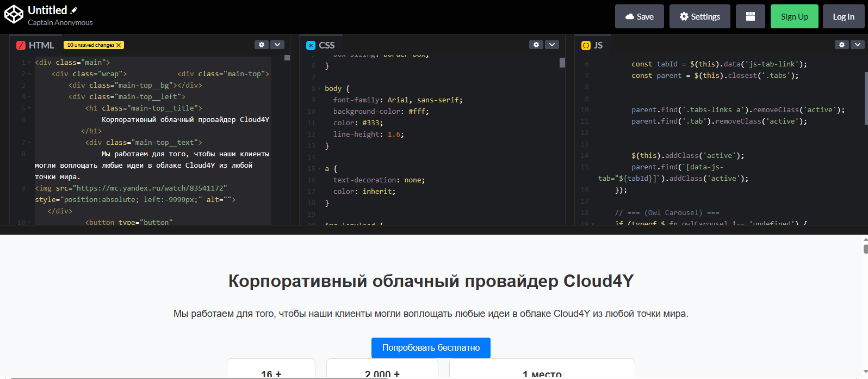Viewport: 868px width, 379px height.
Task: Open JS editor settings gear
Action: (842, 45)
